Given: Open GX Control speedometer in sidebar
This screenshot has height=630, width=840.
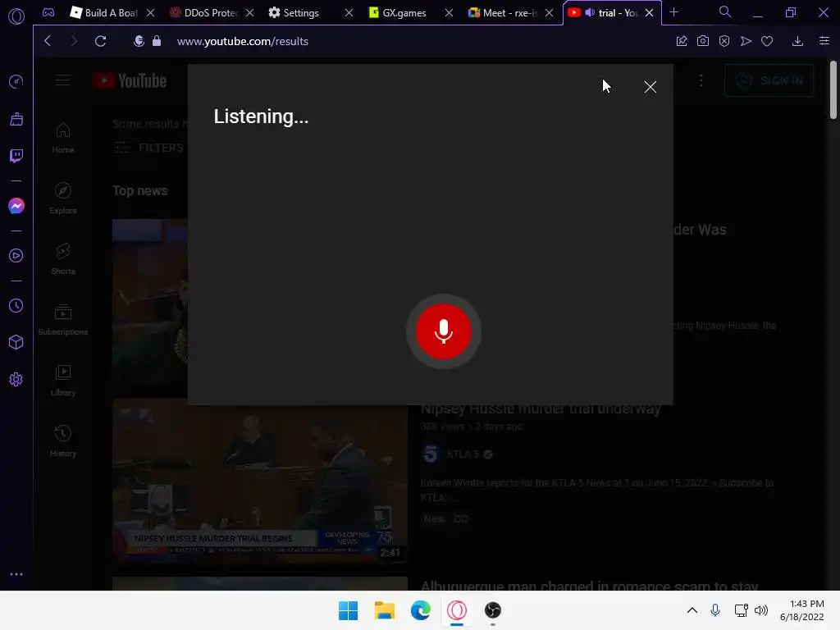Looking at the screenshot, I should coord(16,81).
